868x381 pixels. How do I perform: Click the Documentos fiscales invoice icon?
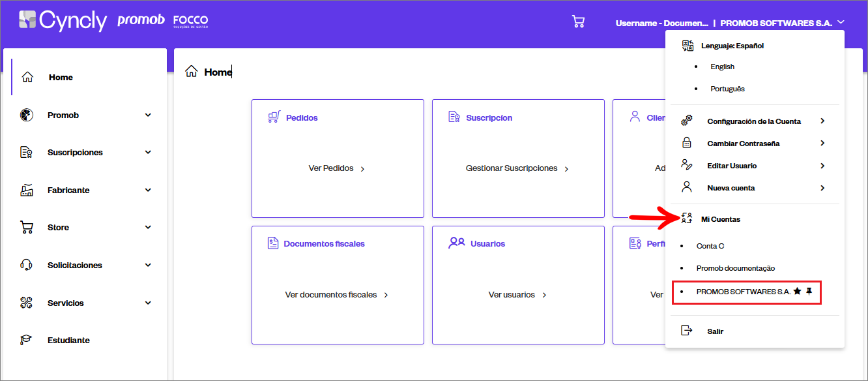tap(273, 243)
